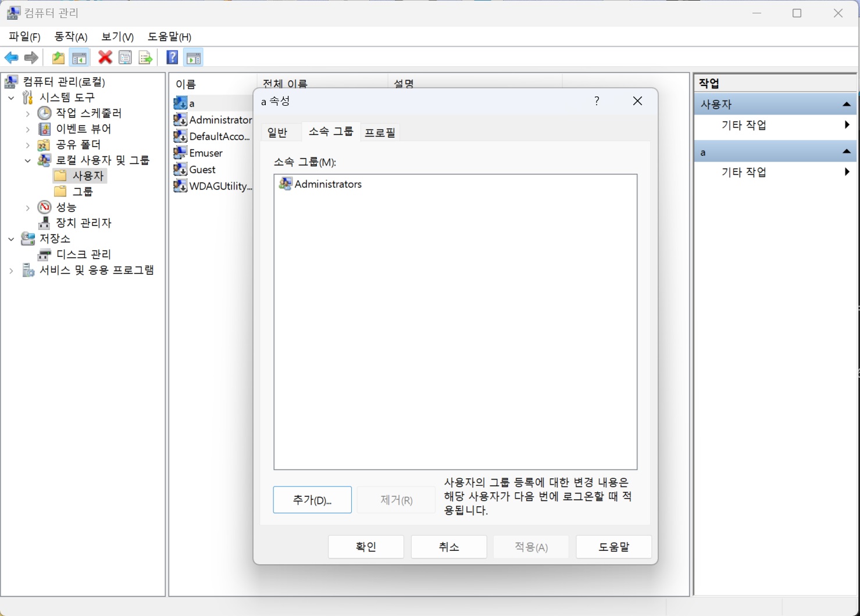Click the 추가(D)... button

(312, 500)
